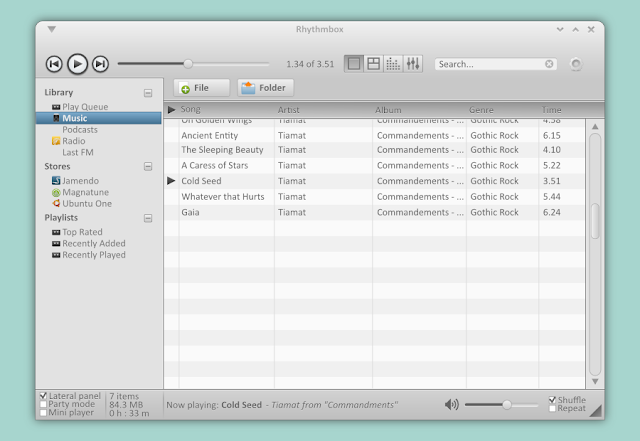Clear the search field with X icon

coord(549,64)
